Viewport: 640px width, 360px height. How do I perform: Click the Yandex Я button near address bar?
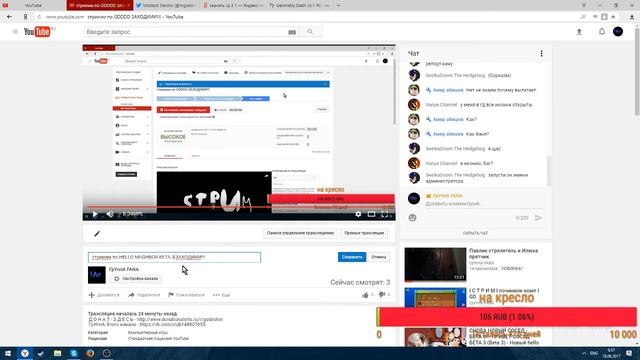pyautogui.click(x=25, y=17)
